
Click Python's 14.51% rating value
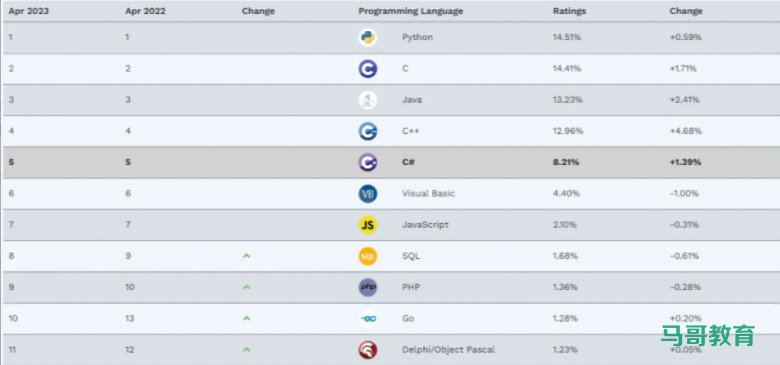(x=567, y=37)
